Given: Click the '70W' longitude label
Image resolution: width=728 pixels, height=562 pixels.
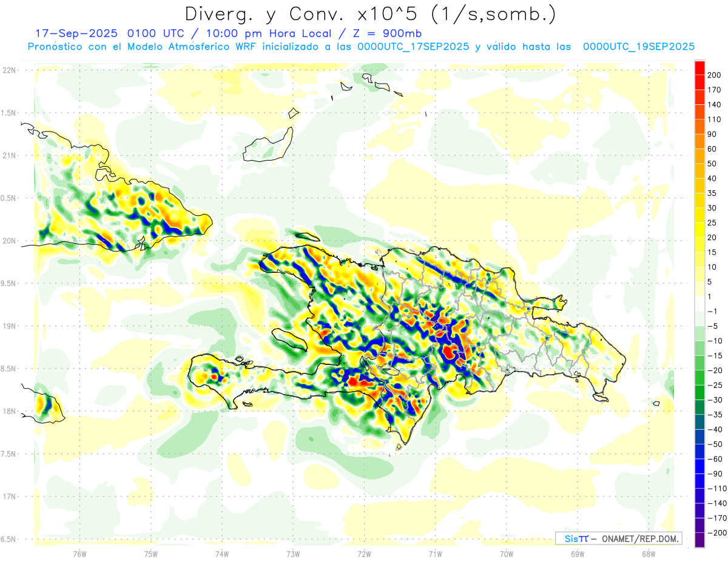Looking at the screenshot, I should click(x=507, y=554).
